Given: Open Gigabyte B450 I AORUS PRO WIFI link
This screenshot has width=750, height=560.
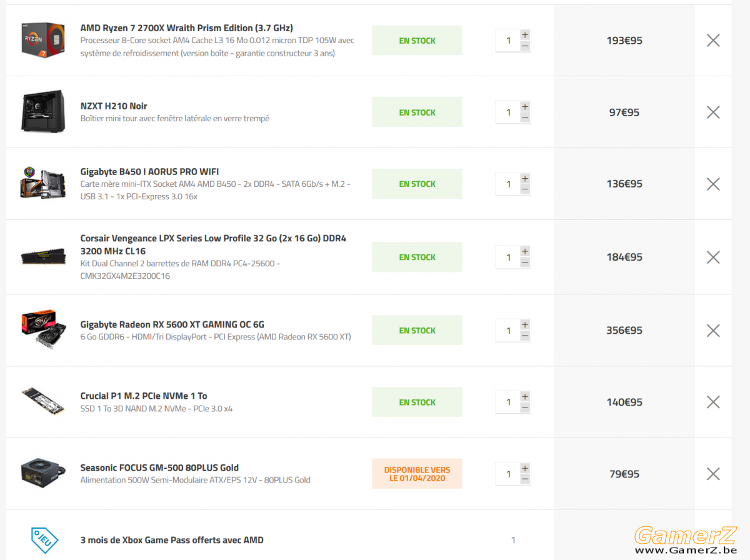Looking at the screenshot, I should point(149,172).
